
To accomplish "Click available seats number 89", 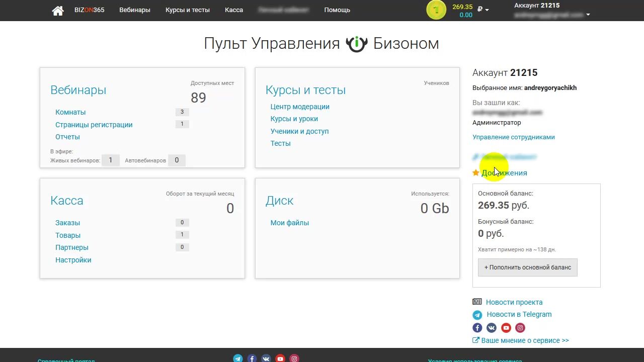I will click(x=198, y=98).
